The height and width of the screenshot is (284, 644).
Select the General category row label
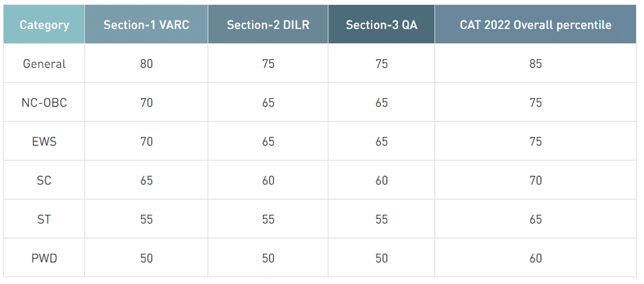(44, 64)
